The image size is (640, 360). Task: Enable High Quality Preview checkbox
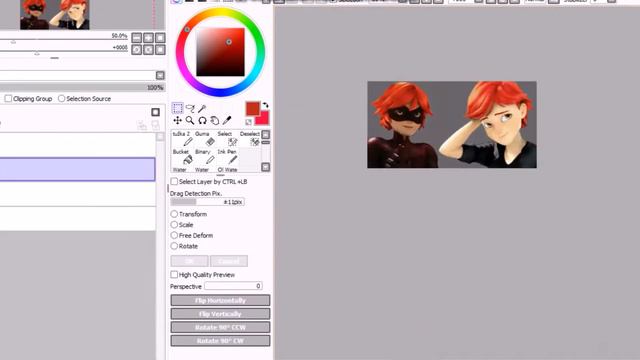174,274
